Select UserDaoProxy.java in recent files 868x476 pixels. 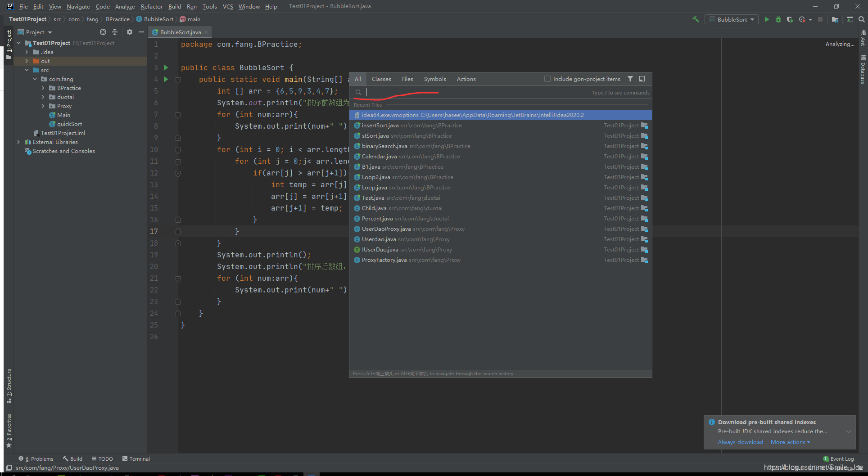[x=501, y=229]
